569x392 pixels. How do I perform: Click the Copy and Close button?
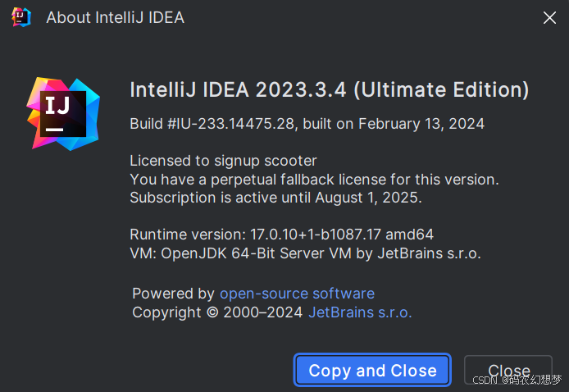click(372, 370)
